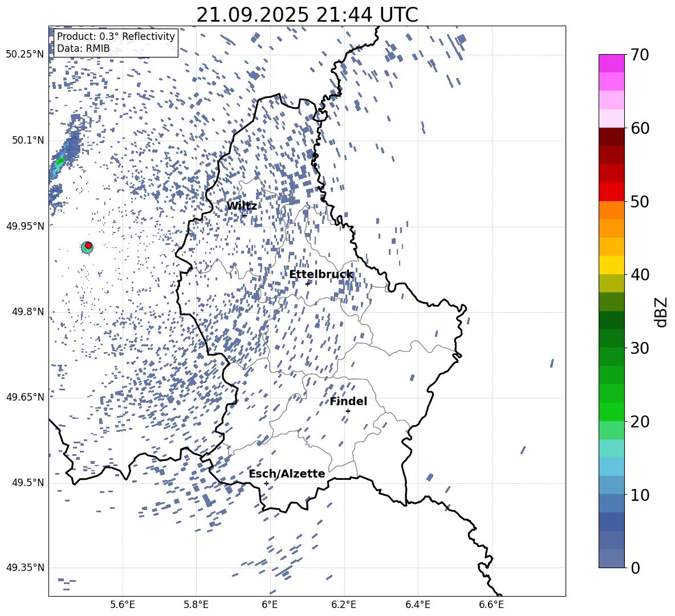Screen dimensions: 675x616
Task: Click the dBZ colorbar axis label
Action: [661, 312]
